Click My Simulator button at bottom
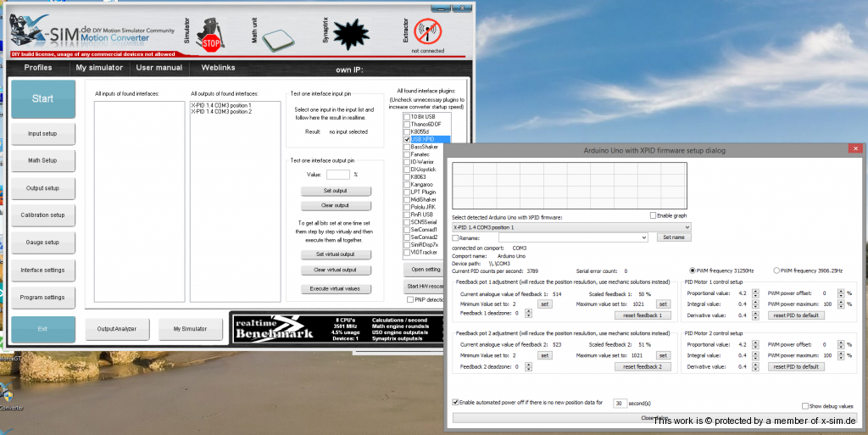 (x=190, y=329)
